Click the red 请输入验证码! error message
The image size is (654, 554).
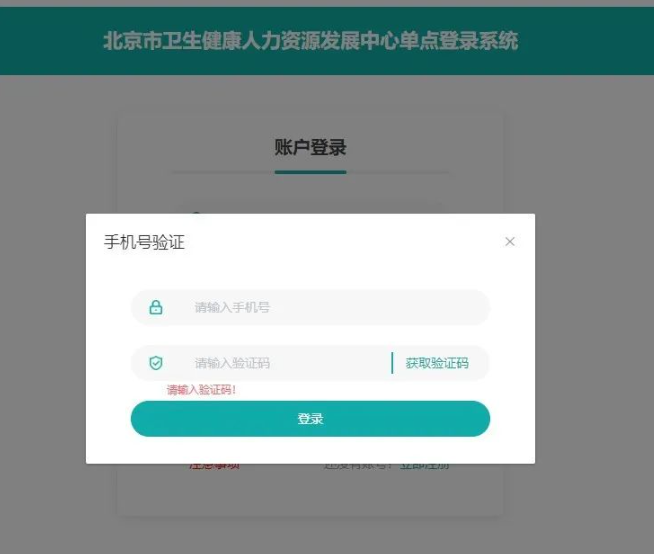click(x=201, y=390)
